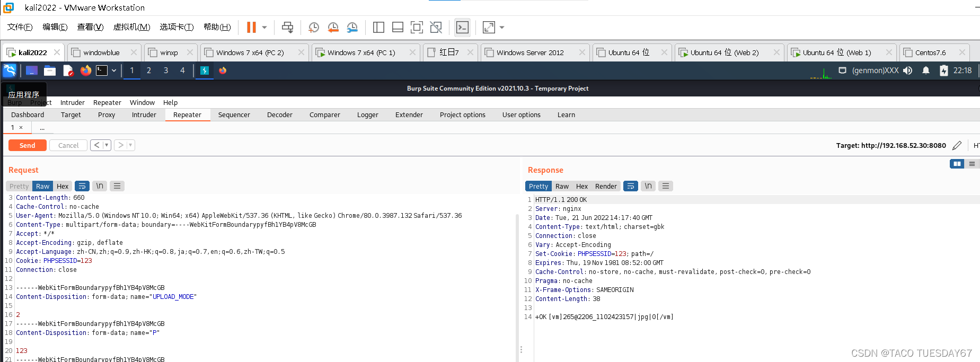Expand the stretch display dropdown arrow
The height and width of the screenshot is (362, 980).
(502, 27)
